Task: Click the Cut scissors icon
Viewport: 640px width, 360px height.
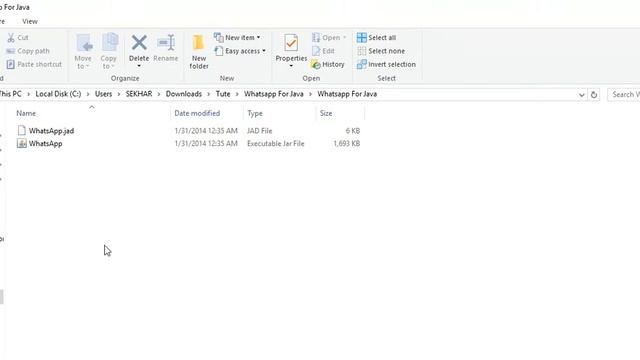Action: click(x=11, y=38)
